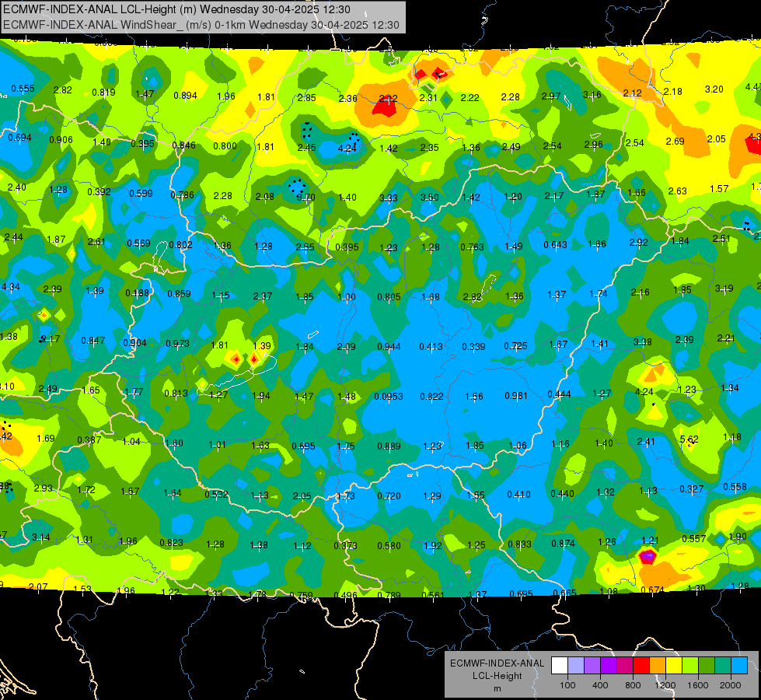This screenshot has height=700, width=761.
Task: Click the wind shear value 0.819
Action: point(103,93)
